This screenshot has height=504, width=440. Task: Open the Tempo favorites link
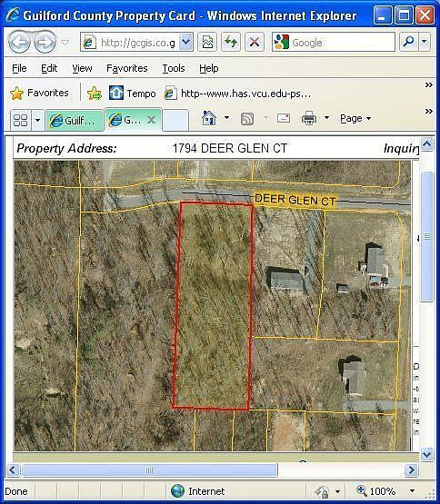[132, 94]
